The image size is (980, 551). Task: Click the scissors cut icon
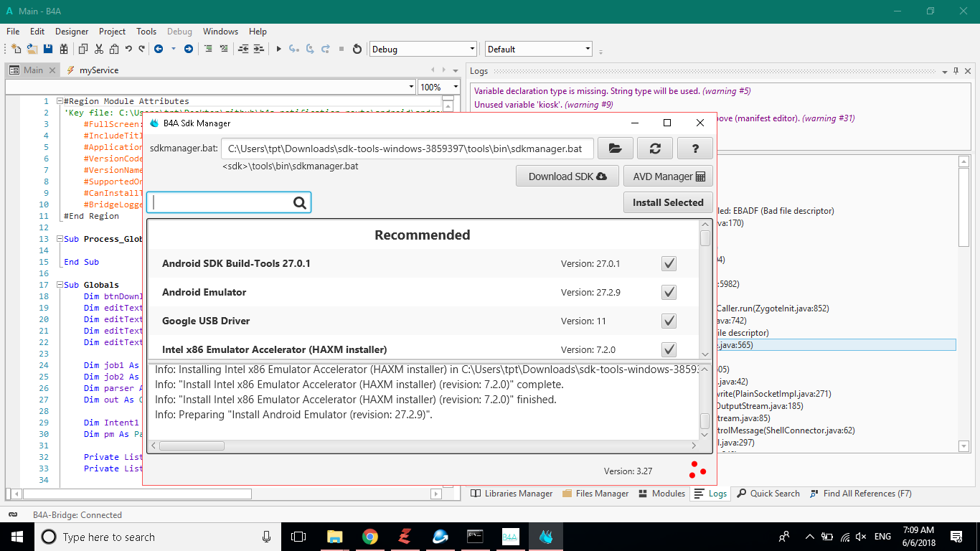point(98,49)
